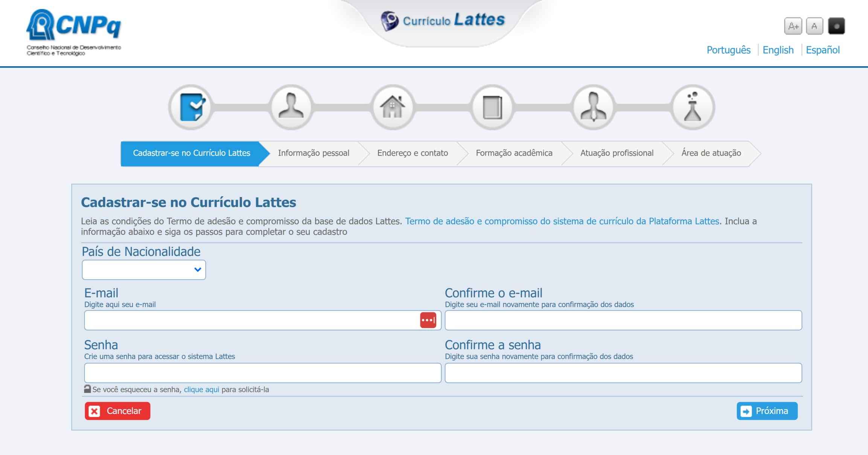The height and width of the screenshot is (455, 868).
Task: Click 'clique aqui' forgot password link
Action: (x=201, y=390)
